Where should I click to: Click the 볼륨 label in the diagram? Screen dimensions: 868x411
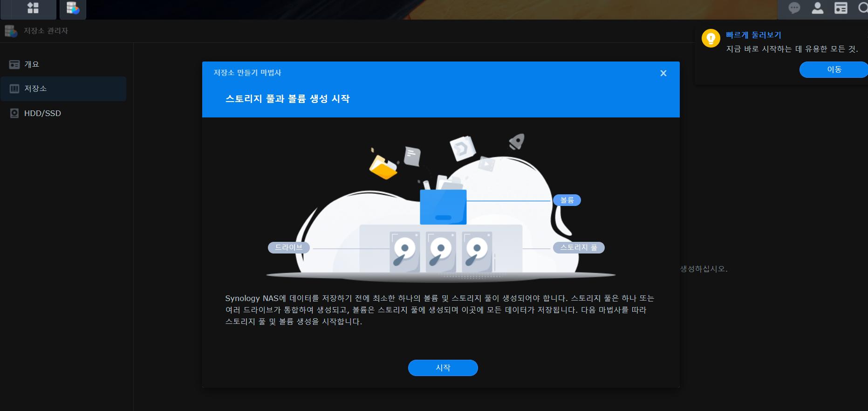pos(567,200)
